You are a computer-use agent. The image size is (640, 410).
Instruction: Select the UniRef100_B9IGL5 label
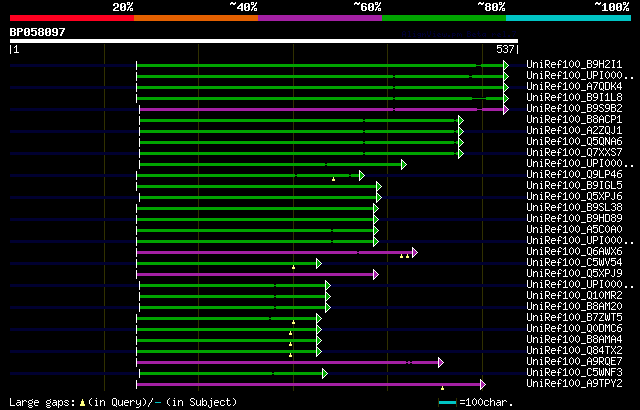[574, 186]
